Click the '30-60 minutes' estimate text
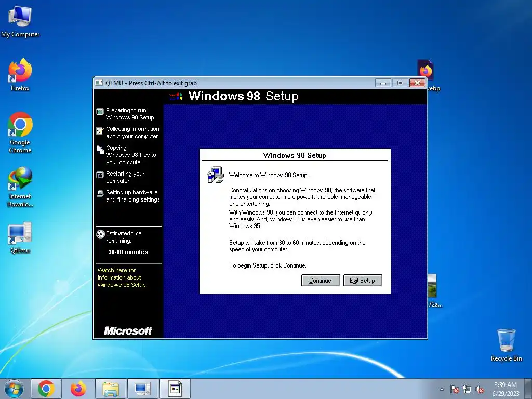Viewport: 532px width, 399px height. (x=128, y=252)
